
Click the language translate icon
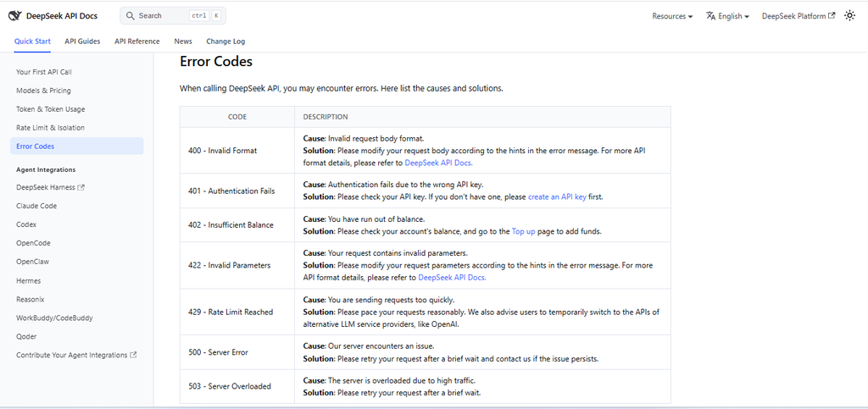point(711,16)
